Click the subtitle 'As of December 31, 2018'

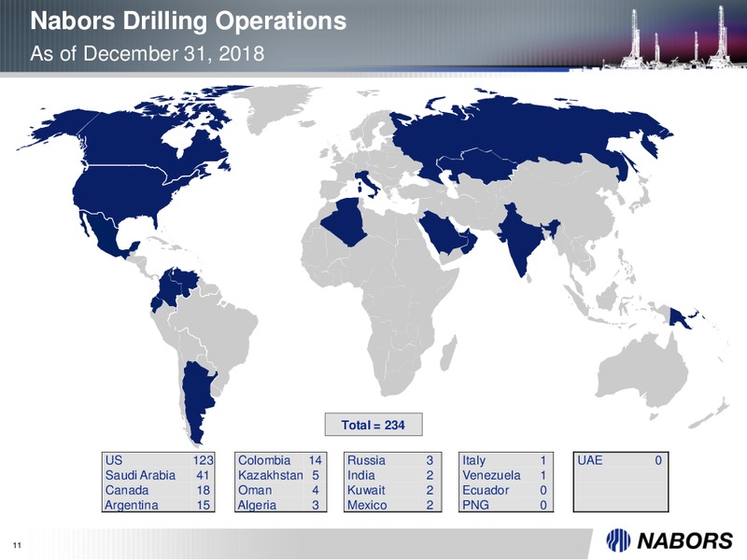coord(147,53)
